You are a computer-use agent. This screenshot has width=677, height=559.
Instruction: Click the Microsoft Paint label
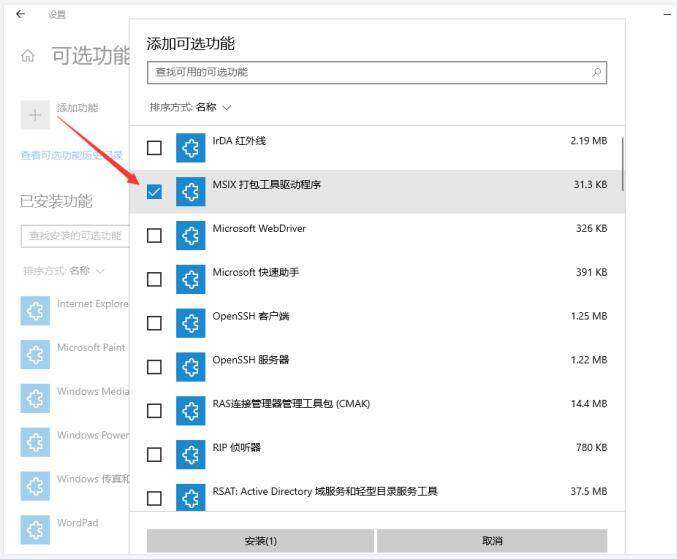91,347
